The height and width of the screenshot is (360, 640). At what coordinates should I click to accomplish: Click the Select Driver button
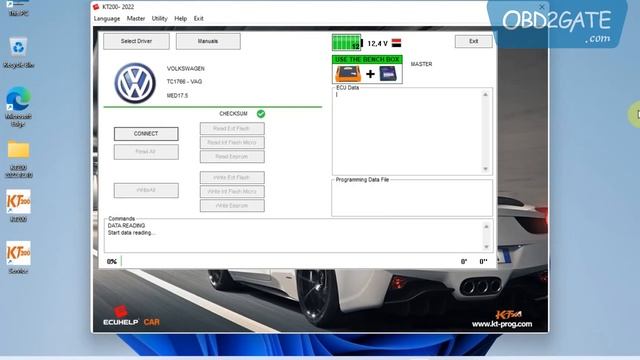pos(136,41)
